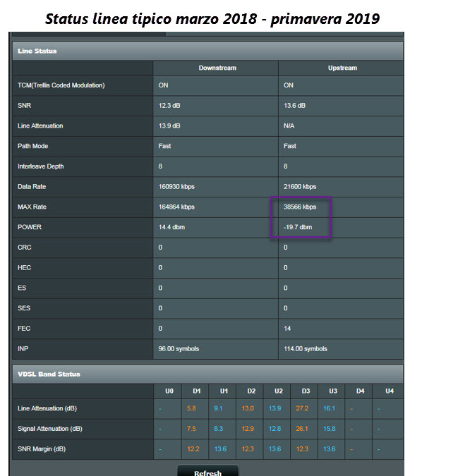Select the Upstream SNR value 13.6 dB
The height and width of the screenshot is (476, 458).
pos(294,106)
